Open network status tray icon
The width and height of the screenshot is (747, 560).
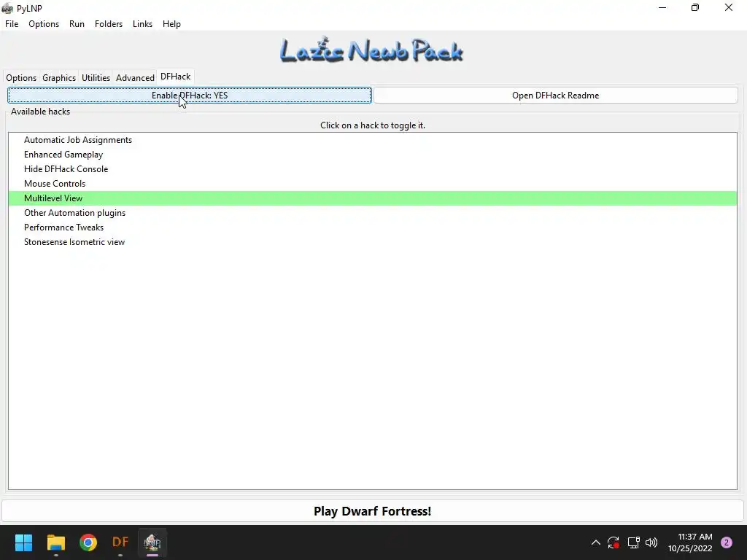(x=633, y=542)
